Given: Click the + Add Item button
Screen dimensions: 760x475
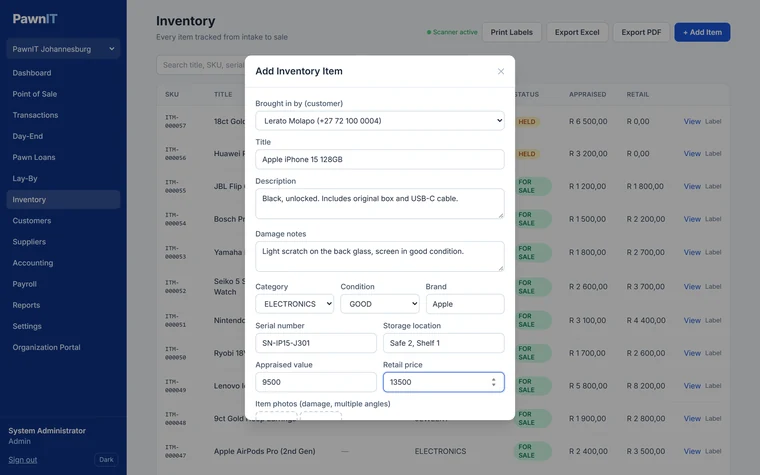Looking at the screenshot, I should coord(702,32).
